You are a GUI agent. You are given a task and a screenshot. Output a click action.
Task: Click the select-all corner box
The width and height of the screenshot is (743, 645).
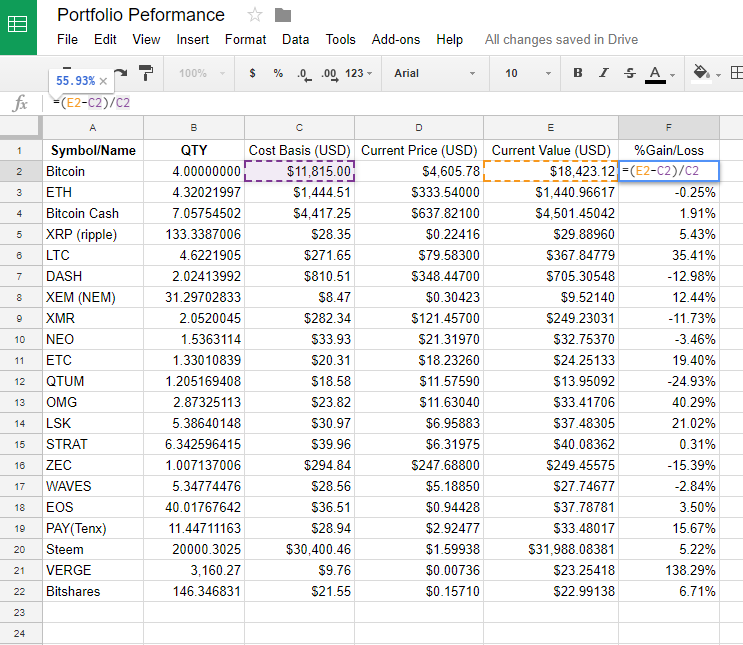(x=19, y=127)
